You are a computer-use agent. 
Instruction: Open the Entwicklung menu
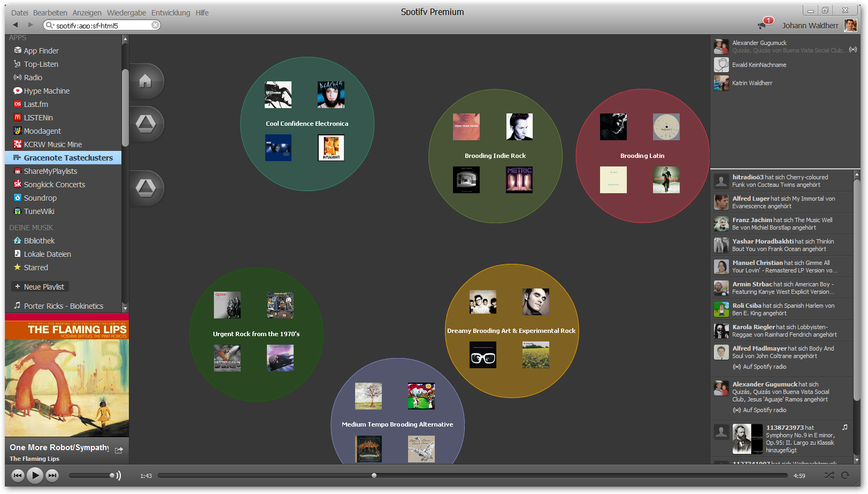coord(171,13)
